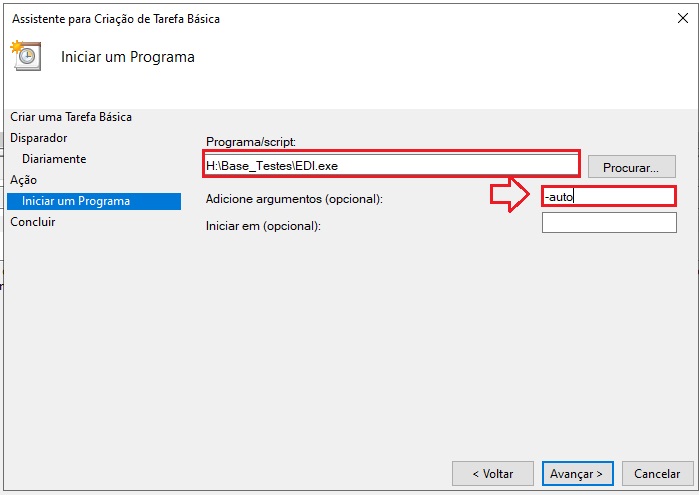Jump to the Concluir step
The height and width of the screenshot is (495, 699).
33,222
